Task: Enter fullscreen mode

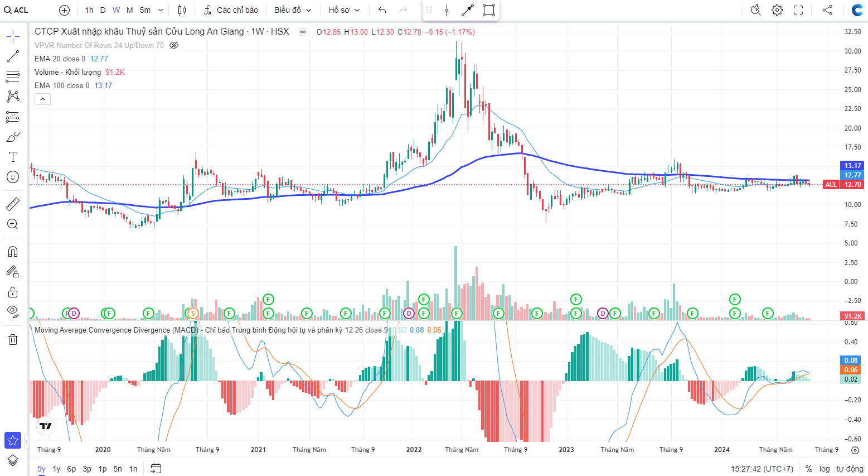Action: [798, 10]
